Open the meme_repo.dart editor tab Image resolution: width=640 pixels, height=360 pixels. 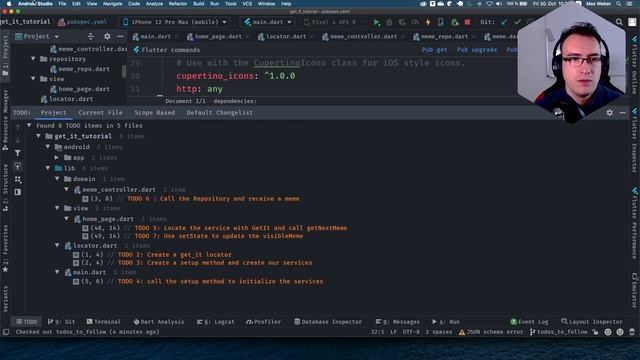pos(444,36)
